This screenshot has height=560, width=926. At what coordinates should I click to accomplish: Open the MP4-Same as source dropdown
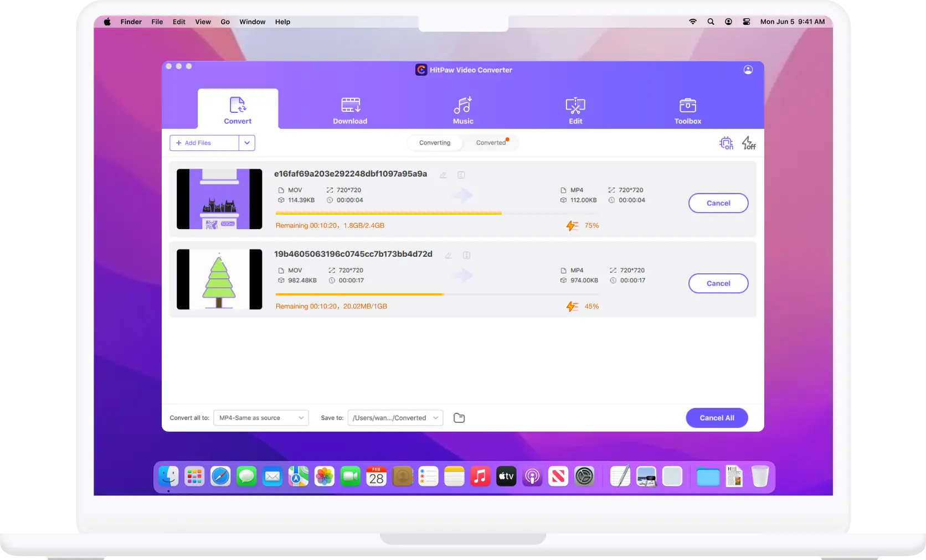261,418
